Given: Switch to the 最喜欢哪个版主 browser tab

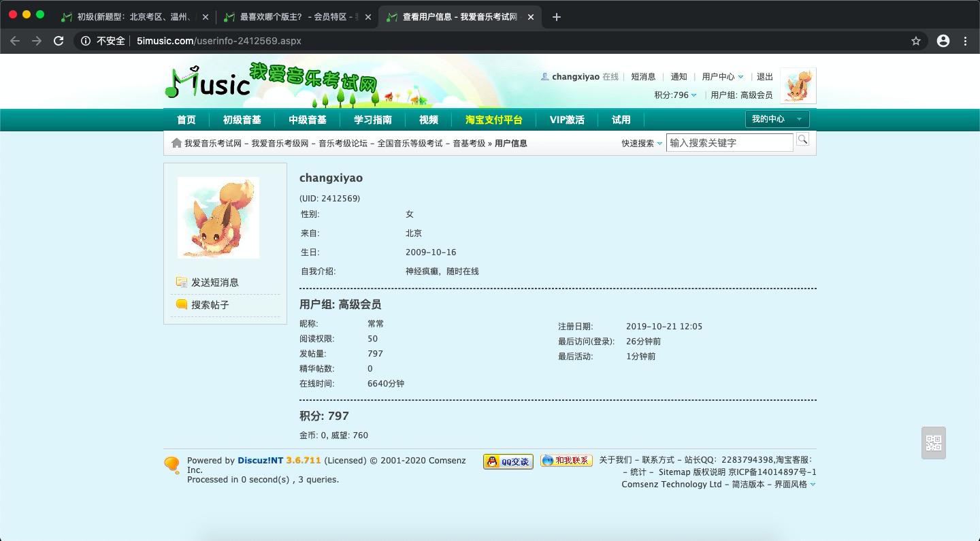Looking at the screenshot, I should [x=297, y=17].
